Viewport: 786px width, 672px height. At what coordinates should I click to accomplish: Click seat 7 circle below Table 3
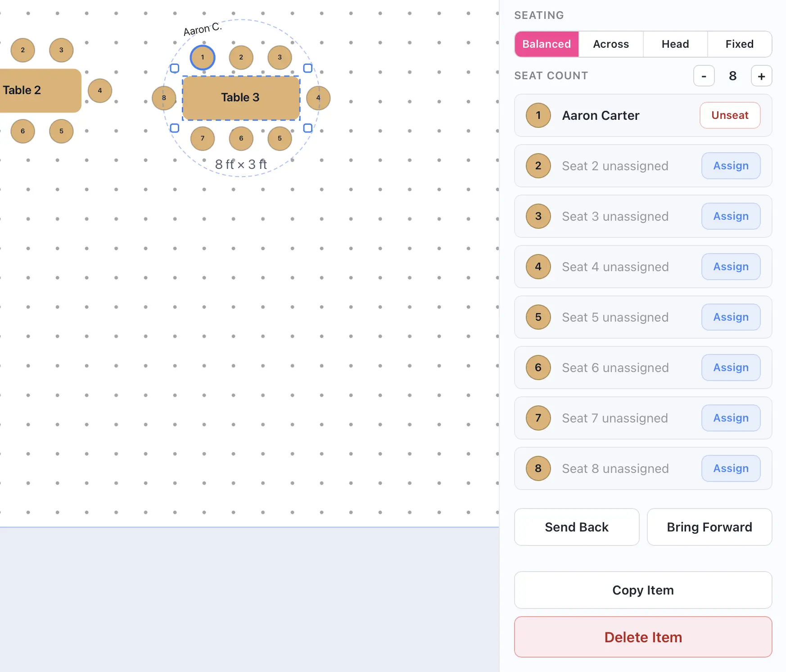click(x=203, y=139)
